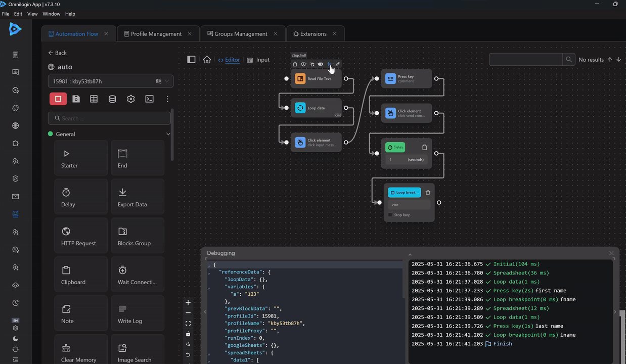Run the Read File Text block from here
This screenshot has height=364, width=626.
tap(329, 64)
